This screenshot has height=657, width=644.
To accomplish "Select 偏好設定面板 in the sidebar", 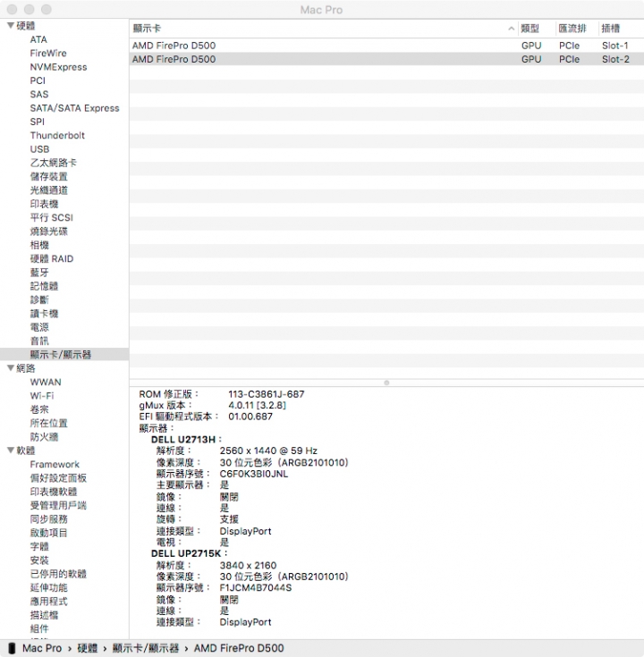I will (x=58, y=477).
